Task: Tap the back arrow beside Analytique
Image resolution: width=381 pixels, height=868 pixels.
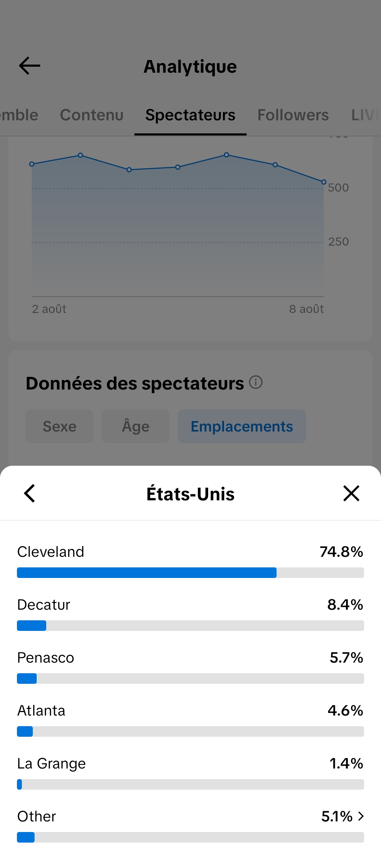Action: pos(30,66)
